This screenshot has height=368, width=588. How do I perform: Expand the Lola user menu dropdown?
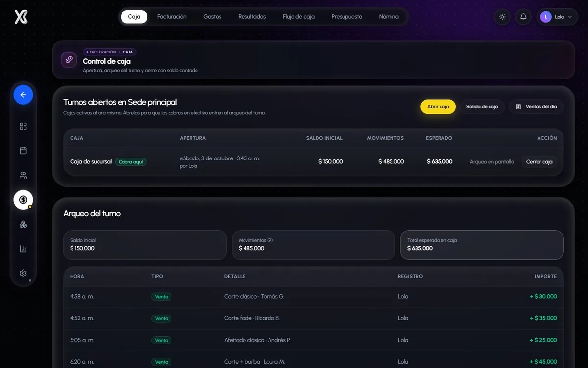click(x=557, y=17)
